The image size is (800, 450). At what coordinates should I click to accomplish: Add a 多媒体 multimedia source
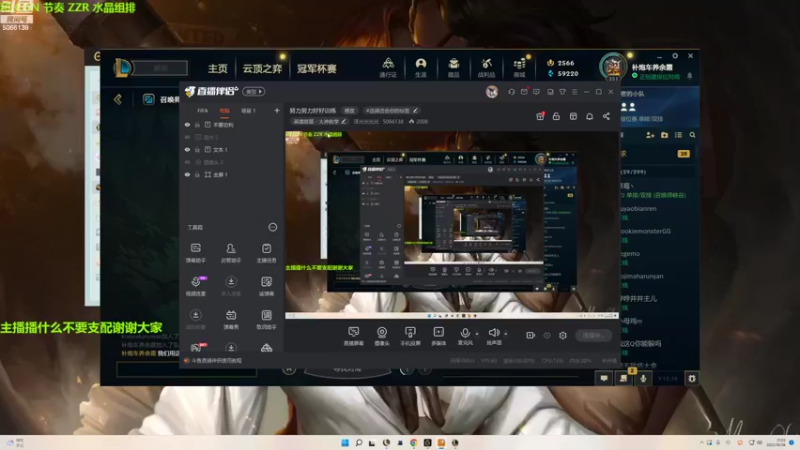438,336
